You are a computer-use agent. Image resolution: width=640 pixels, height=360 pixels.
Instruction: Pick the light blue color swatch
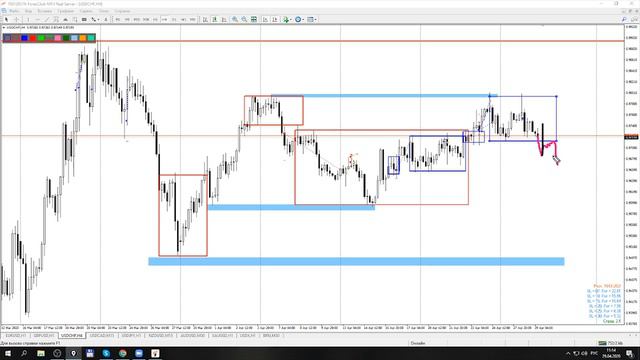point(74,38)
